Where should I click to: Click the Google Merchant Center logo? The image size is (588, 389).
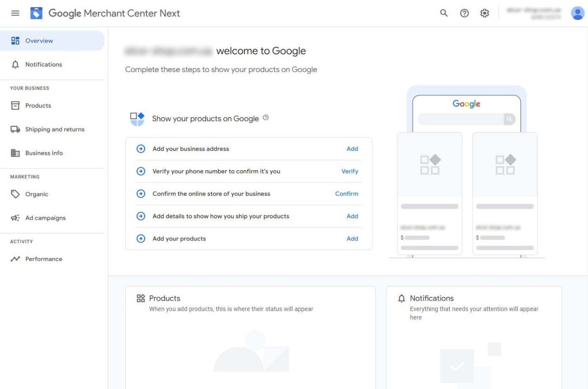pyautogui.click(x=36, y=13)
